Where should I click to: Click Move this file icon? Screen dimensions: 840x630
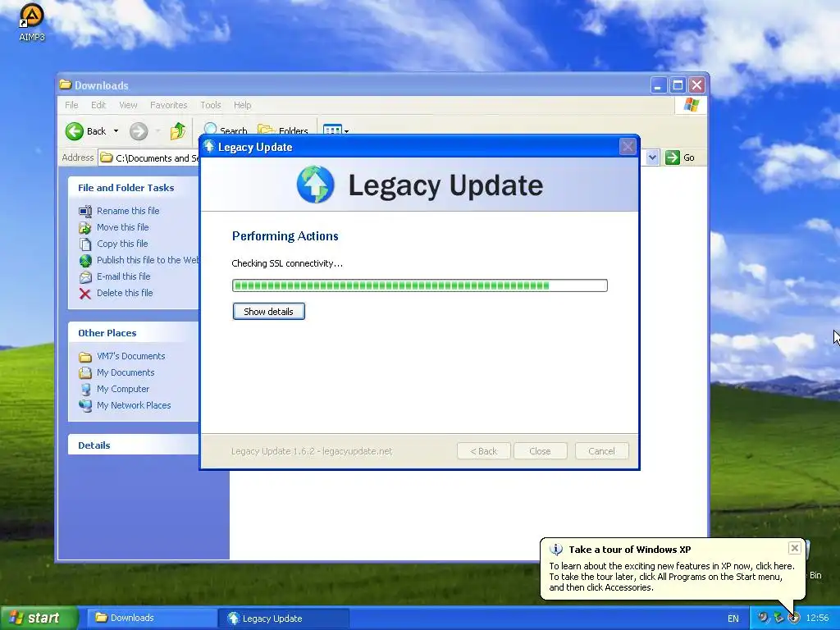pos(85,228)
